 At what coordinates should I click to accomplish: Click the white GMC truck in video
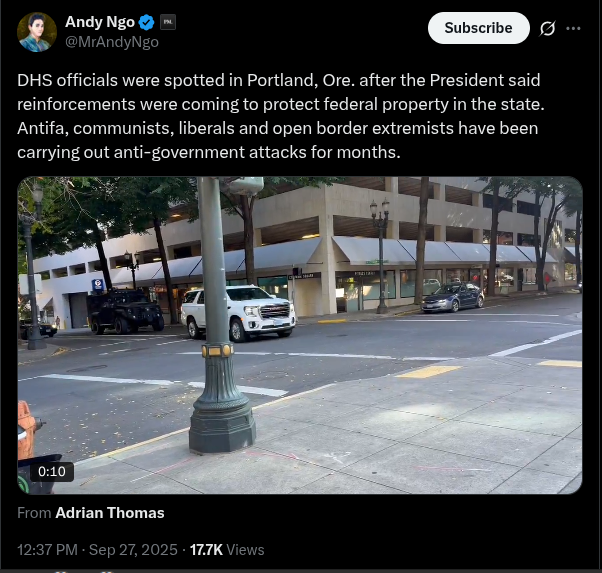[238, 312]
